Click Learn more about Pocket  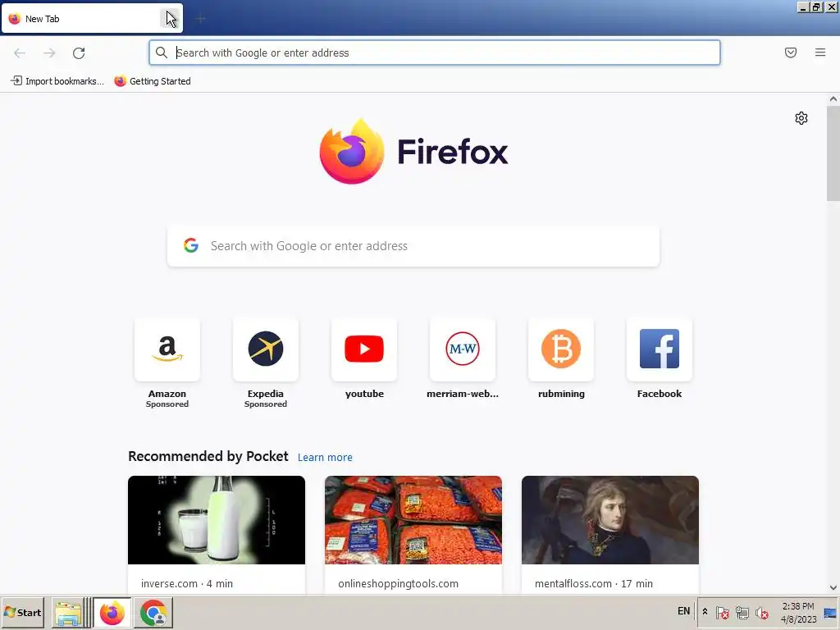325,457
